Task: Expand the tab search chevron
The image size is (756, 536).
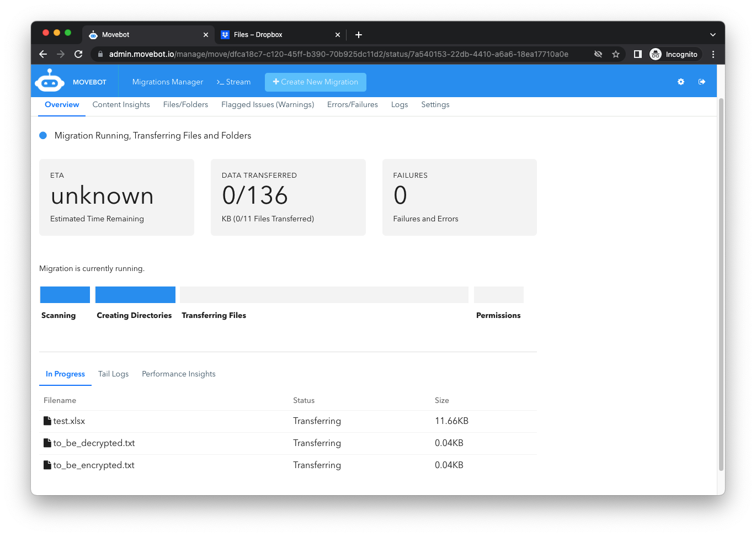Action: (712, 35)
